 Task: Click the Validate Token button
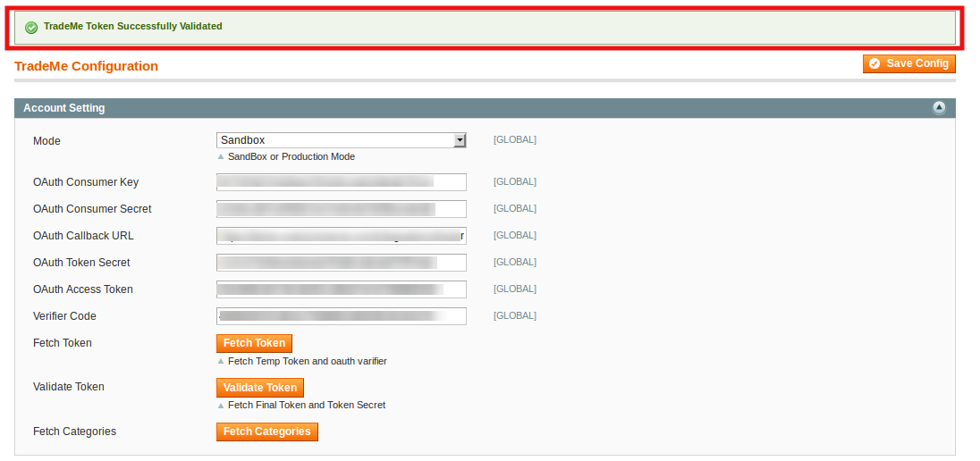[260, 387]
